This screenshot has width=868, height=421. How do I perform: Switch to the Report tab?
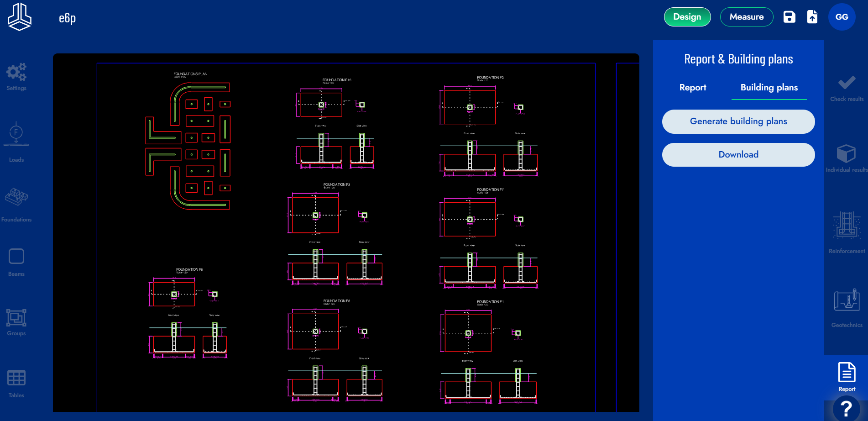point(692,88)
